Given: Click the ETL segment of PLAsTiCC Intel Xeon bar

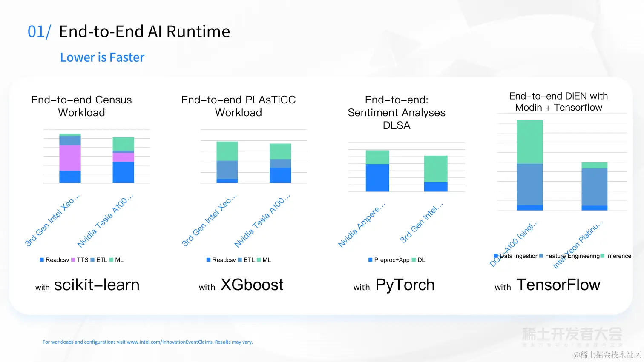Looking at the screenshot, I should tap(227, 170).
